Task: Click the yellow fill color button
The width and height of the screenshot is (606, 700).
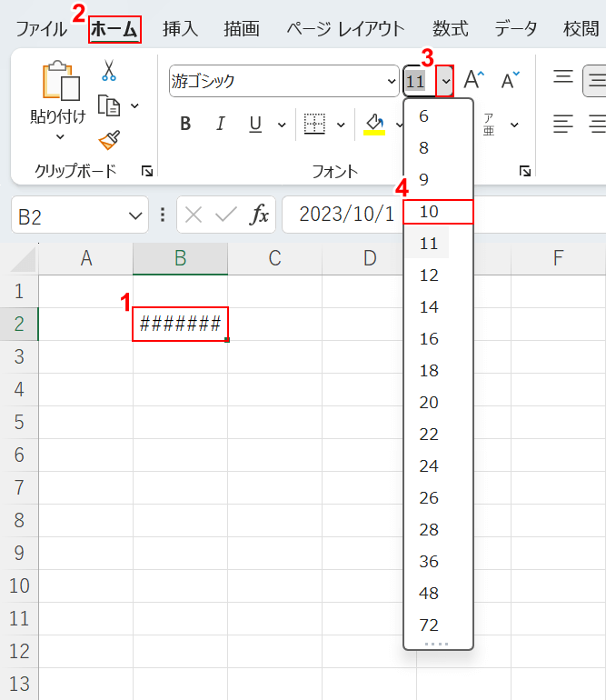Action: tap(373, 124)
